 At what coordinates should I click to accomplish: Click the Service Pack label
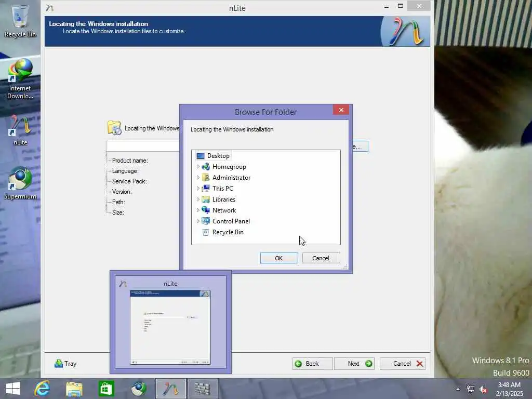[129, 181]
